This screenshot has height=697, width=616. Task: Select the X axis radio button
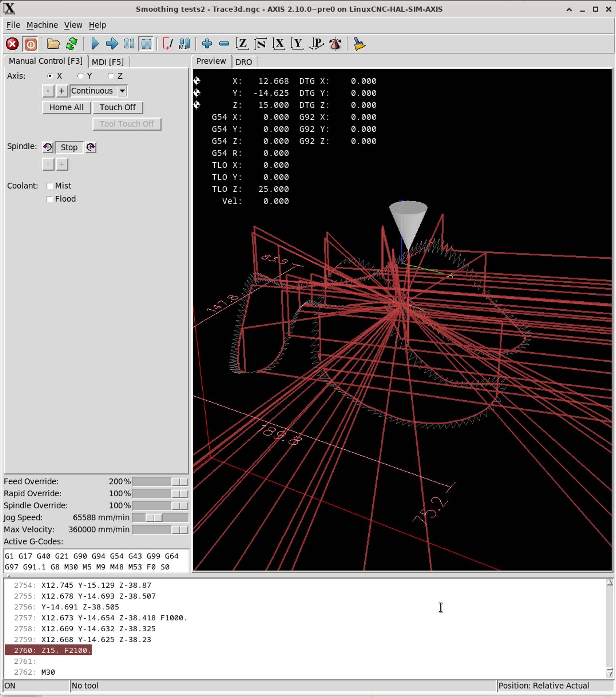pyautogui.click(x=50, y=76)
